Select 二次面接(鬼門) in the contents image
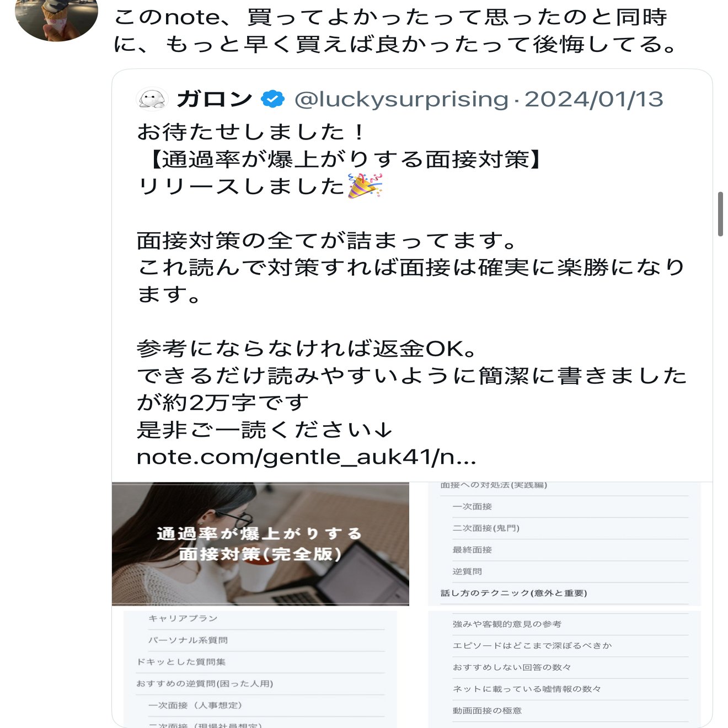 click(486, 528)
